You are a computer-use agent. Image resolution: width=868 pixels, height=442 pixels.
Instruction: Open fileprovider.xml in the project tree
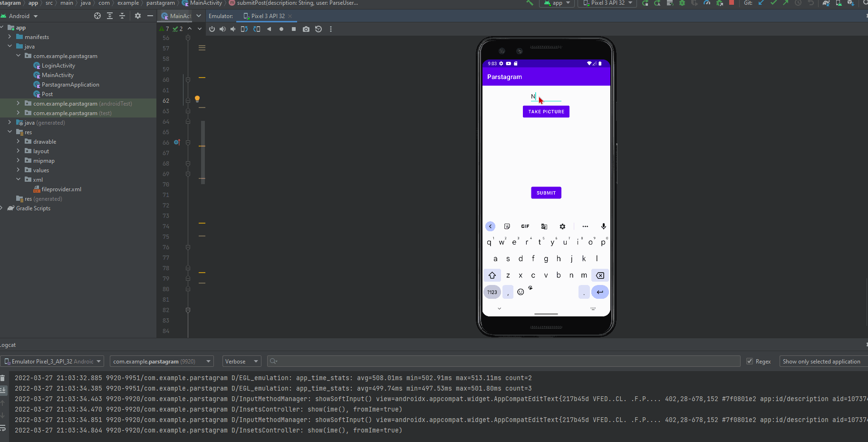[61, 189]
